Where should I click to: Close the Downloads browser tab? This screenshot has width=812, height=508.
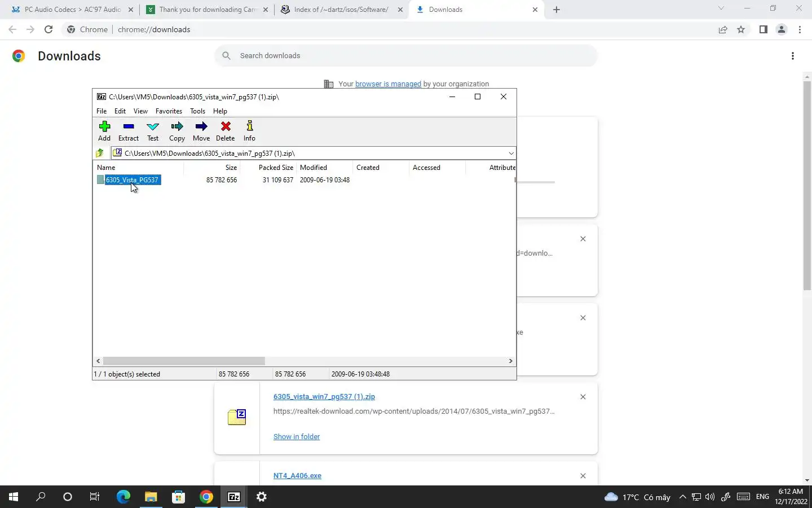[535, 10]
